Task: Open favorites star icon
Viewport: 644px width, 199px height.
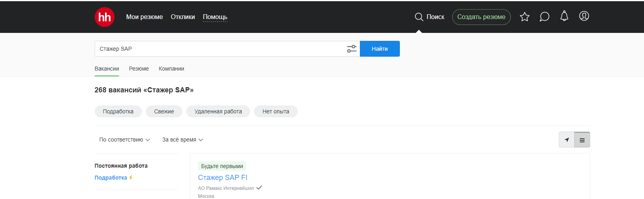Action: tap(524, 17)
